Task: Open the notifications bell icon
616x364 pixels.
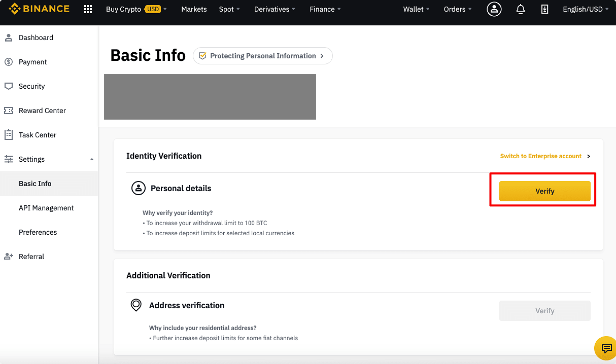Action: 520,9
